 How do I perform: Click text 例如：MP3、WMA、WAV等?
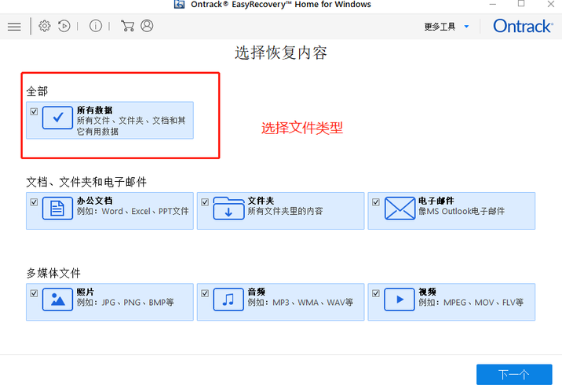[x=301, y=303]
